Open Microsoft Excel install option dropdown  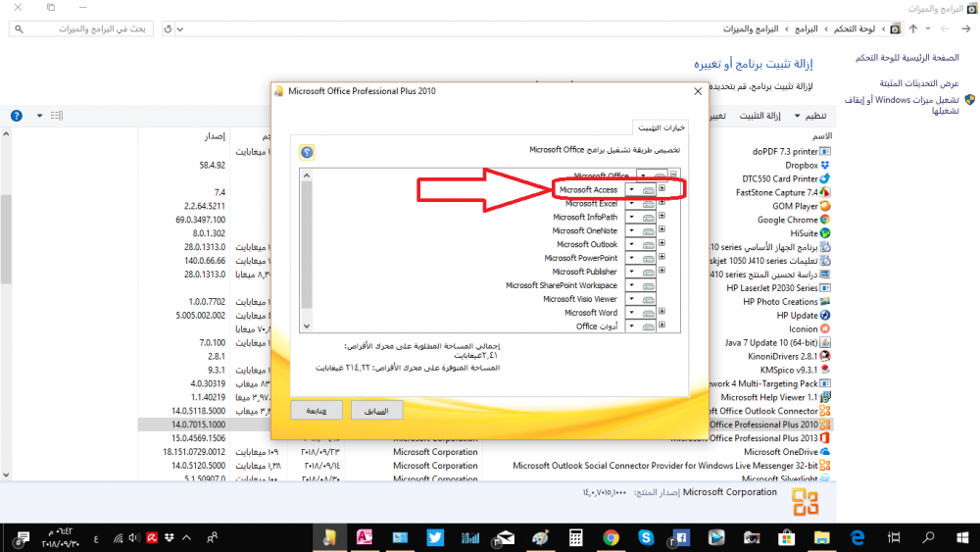tap(633, 203)
